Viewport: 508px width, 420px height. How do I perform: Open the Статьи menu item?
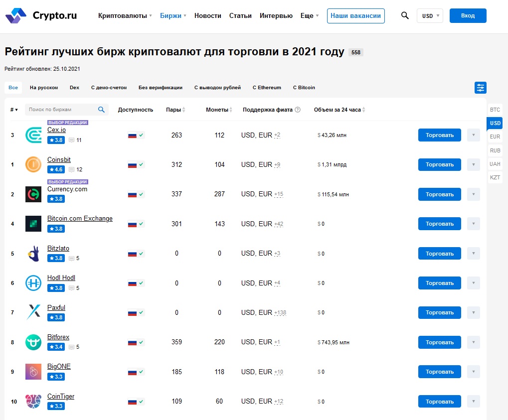[x=240, y=15]
